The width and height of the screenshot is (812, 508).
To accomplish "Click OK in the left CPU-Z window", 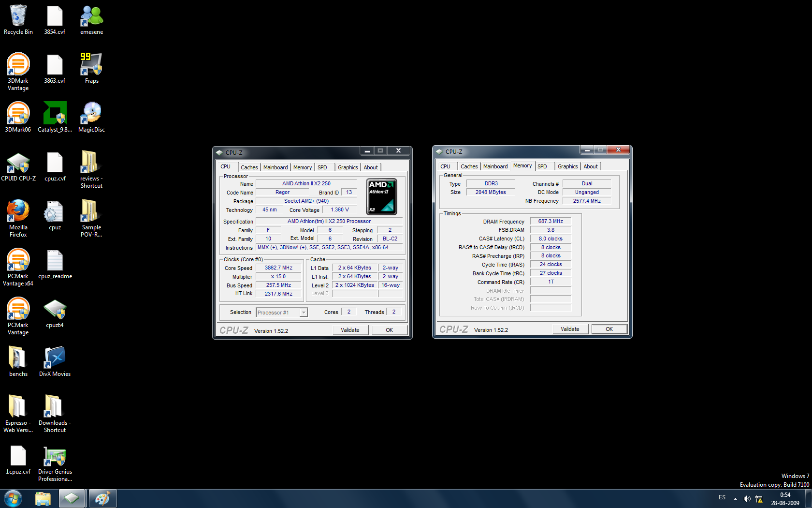I will tap(390, 330).
